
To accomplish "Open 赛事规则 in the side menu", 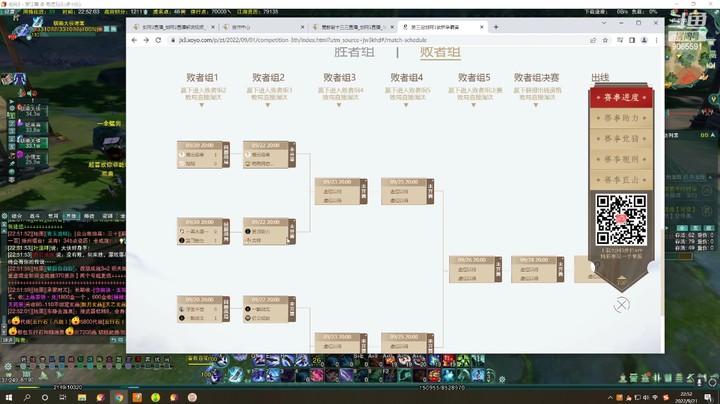I will (x=621, y=159).
